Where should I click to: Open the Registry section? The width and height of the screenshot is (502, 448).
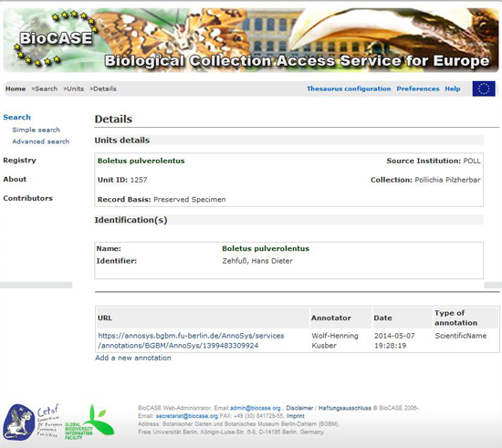coord(19,161)
